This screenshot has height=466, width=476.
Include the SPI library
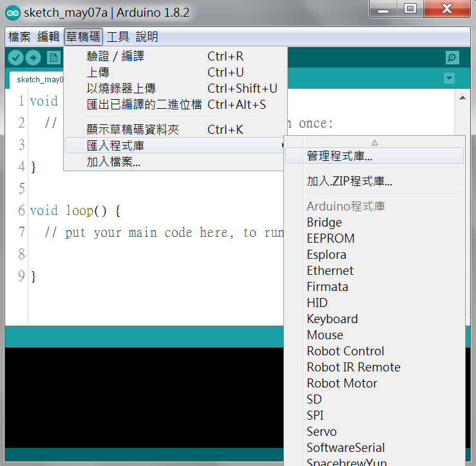[375, 415]
